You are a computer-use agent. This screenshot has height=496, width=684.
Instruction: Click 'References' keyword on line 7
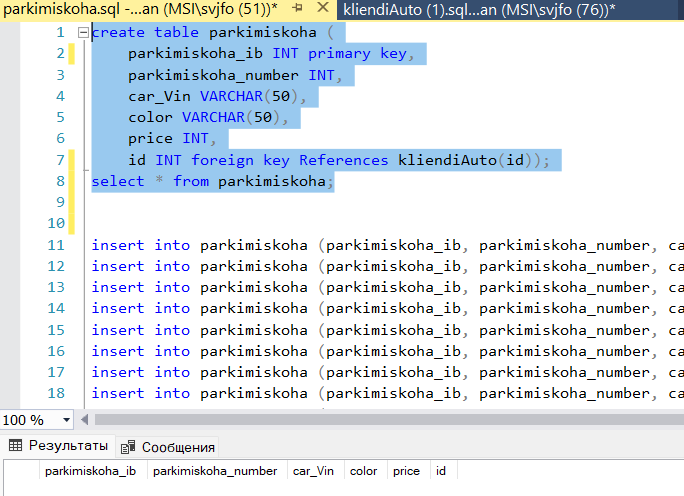tap(343, 160)
